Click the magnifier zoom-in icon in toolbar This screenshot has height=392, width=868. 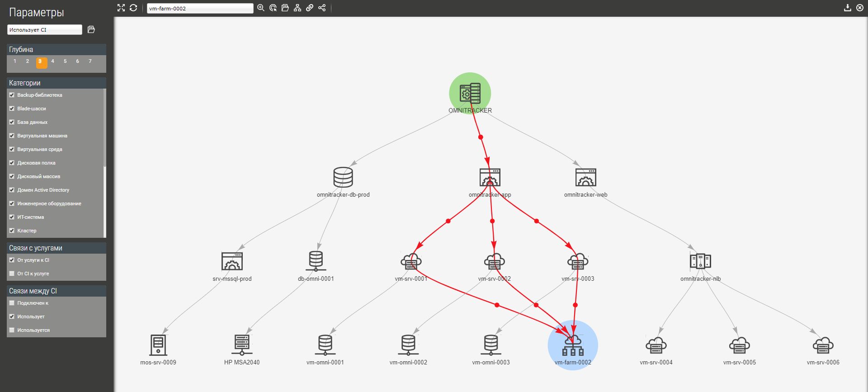[x=261, y=8]
